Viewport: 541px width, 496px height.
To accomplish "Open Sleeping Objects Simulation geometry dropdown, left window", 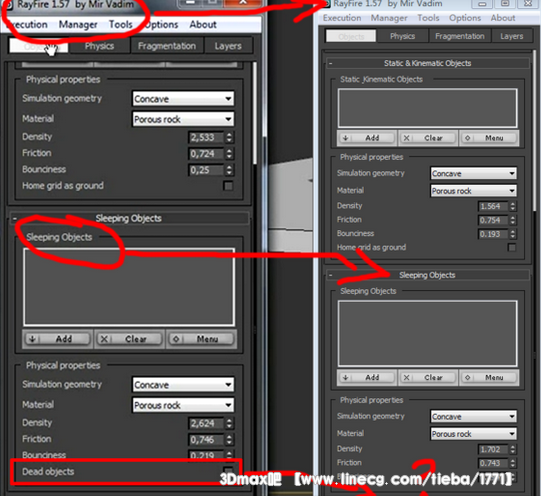I will click(x=183, y=385).
